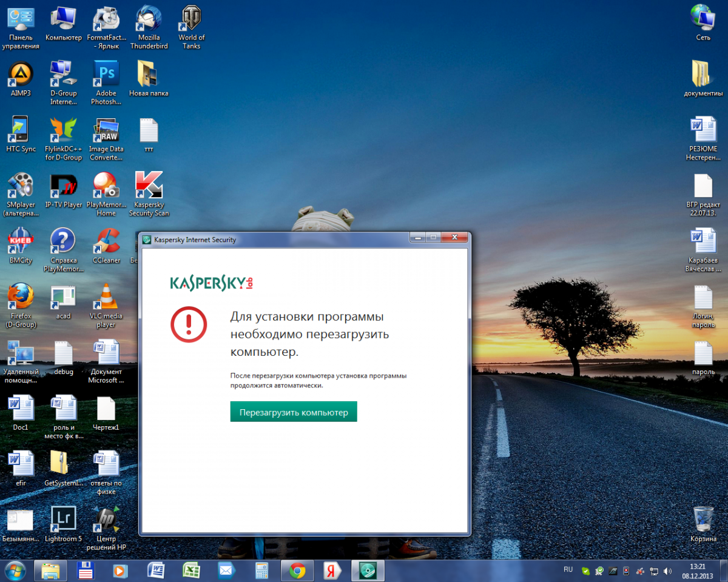This screenshot has width=728, height=582.
Task: Select the CCleaner desktop shortcut
Action: pyautogui.click(x=106, y=246)
